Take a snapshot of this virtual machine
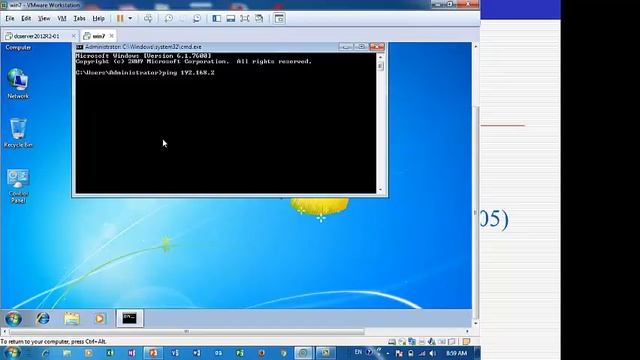This screenshot has height=360, width=640. point(169,18)
